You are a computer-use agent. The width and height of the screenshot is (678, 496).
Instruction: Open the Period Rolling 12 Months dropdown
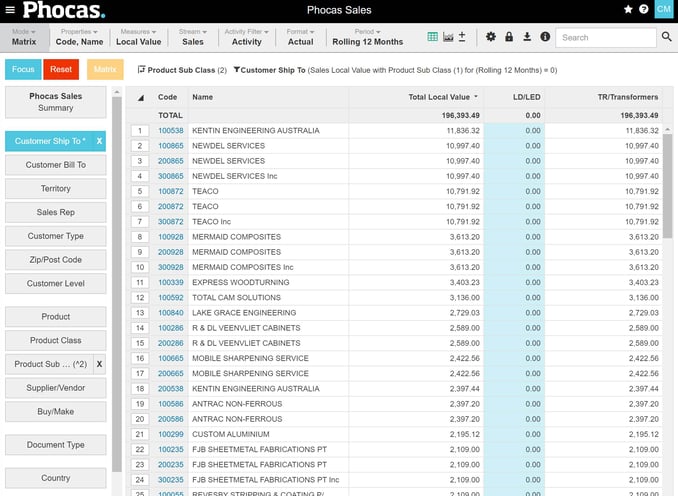(x=368, y=37)
